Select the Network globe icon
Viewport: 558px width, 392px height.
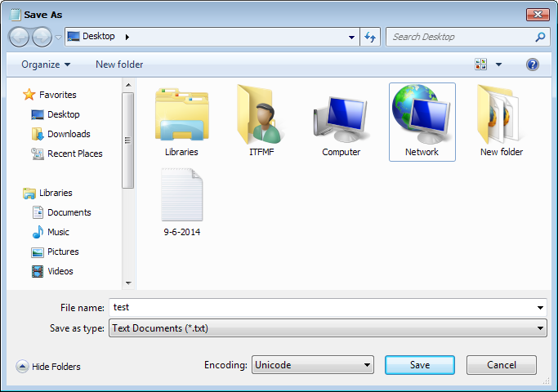pos(422,114)
